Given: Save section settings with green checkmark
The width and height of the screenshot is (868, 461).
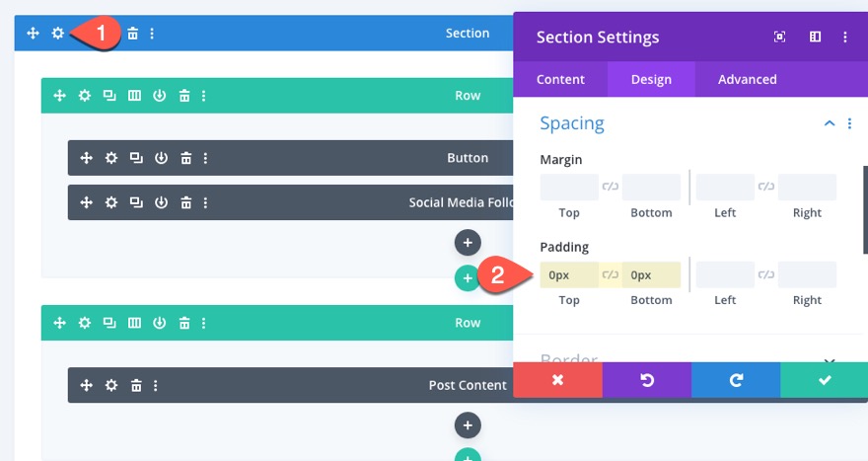Looking at the screenshot, I should [x=824, y=380].
